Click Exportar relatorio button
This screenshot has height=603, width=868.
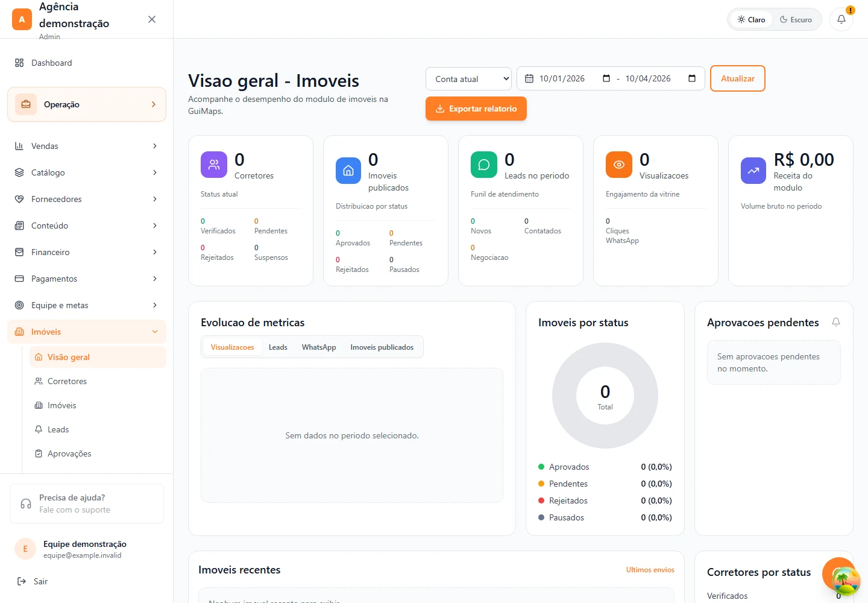(x=476, y=109)
